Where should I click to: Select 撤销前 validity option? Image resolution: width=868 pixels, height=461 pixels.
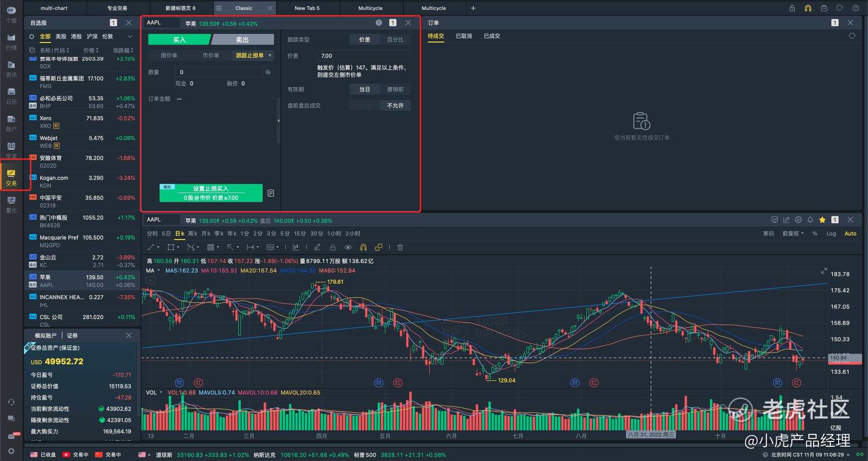click(x=395, y=89)
